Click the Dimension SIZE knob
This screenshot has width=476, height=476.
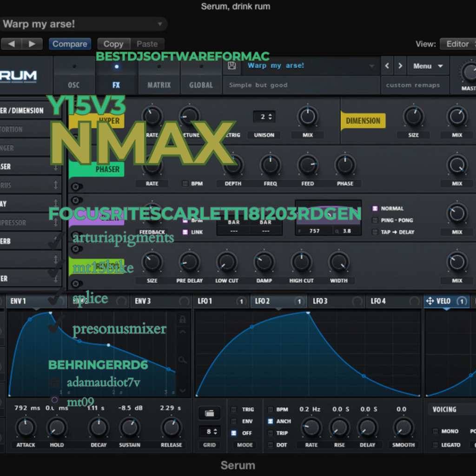coord(413,117)
